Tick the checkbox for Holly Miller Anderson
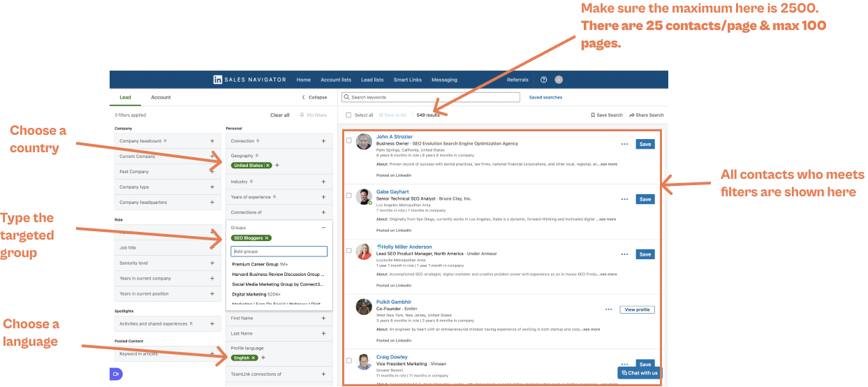The height and width of the screenshot is (387, 868). click(349, 250)
